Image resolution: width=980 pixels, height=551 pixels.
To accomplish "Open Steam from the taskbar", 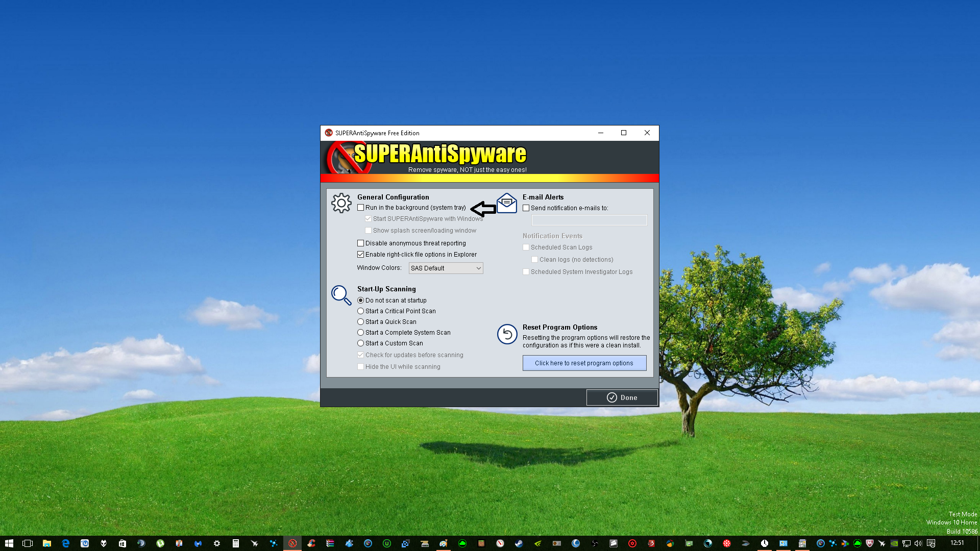I will (519, 543).
